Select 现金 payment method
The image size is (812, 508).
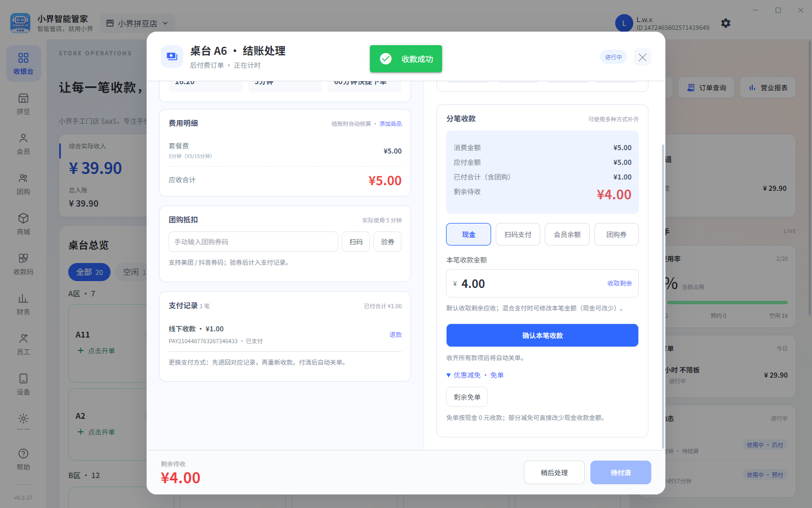[x=469, y=234]
